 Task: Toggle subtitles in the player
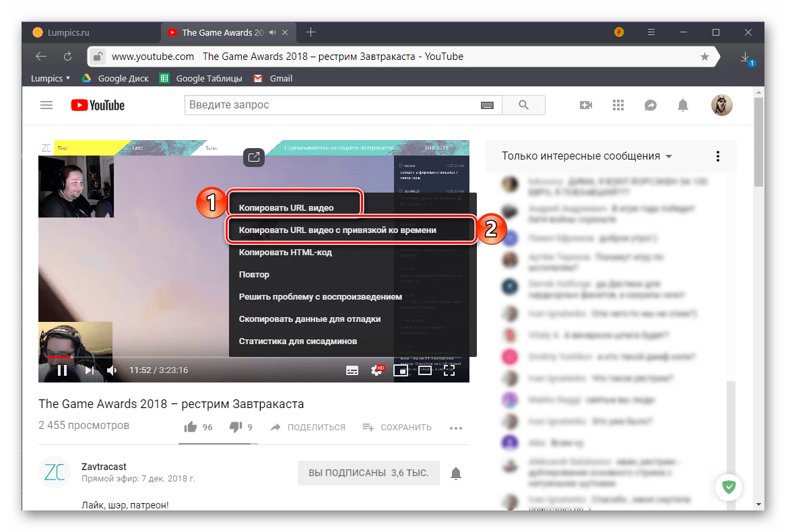(x=352, y=370)
